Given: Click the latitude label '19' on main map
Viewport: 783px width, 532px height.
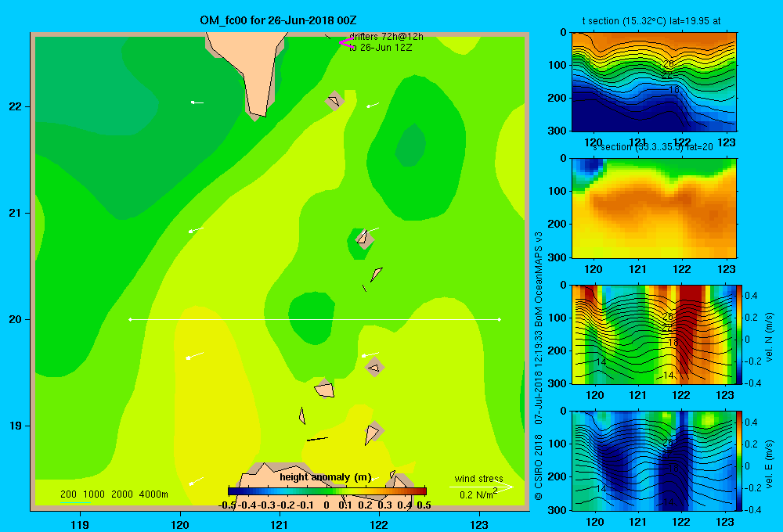Looking at the screenshot, I should [x=16, y=426].
